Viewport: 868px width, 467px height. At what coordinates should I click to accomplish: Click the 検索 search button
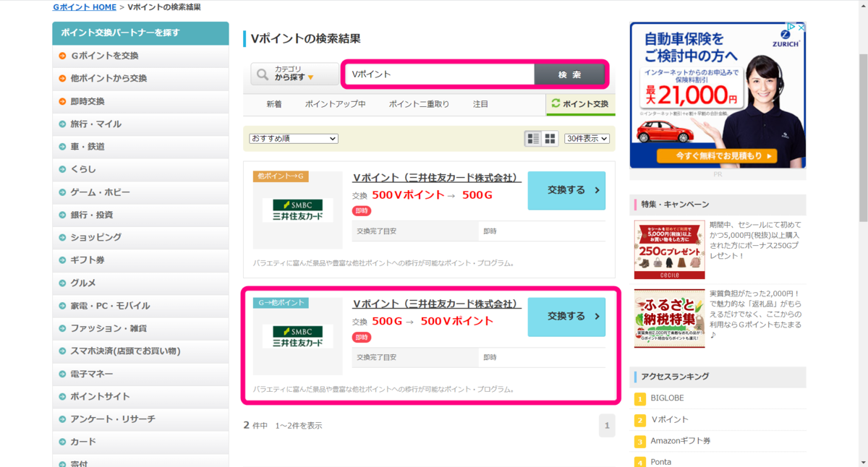[569, 74]
